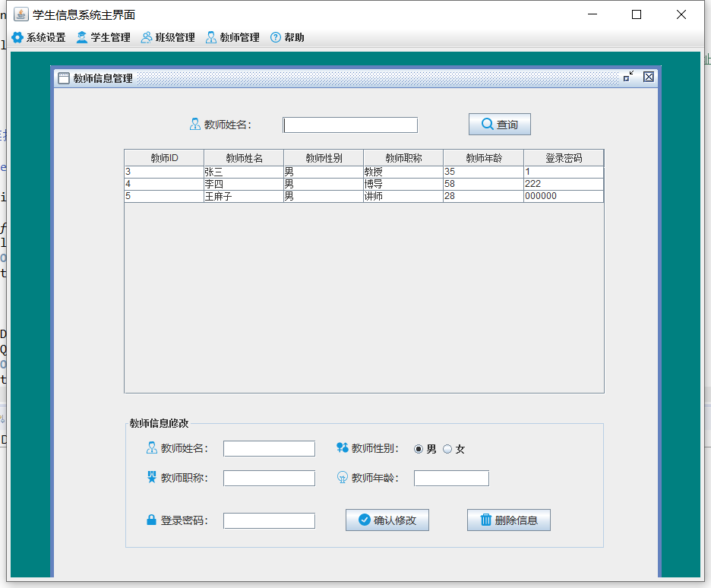Close the 教师信息管理 internal frame
711x588 pixels.
(x=649, y=77)
